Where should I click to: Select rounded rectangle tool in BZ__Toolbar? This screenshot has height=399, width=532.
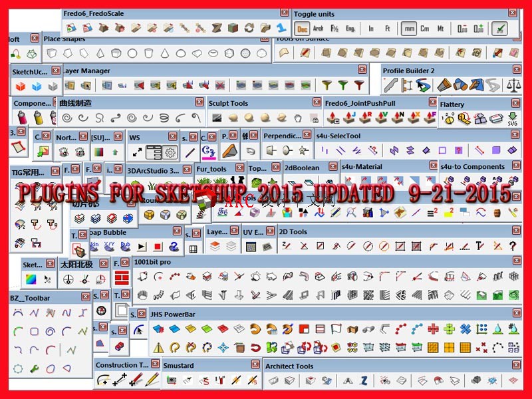[x=35, y=331]
